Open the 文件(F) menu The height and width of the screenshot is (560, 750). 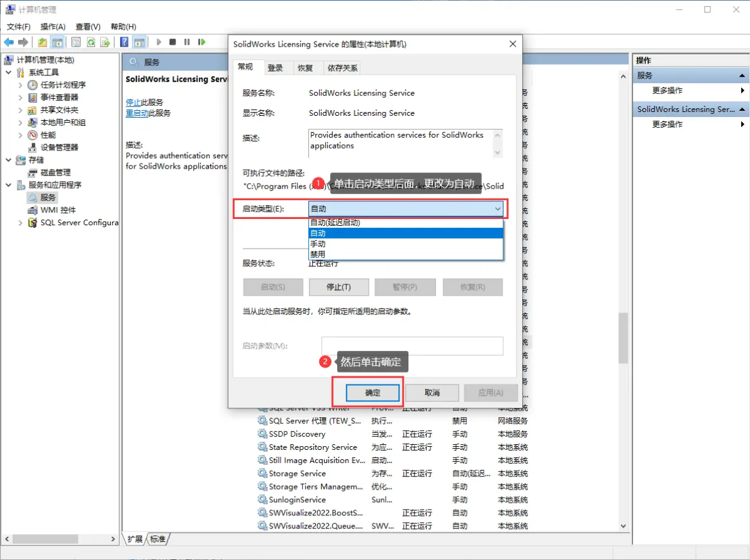[19, 27]
